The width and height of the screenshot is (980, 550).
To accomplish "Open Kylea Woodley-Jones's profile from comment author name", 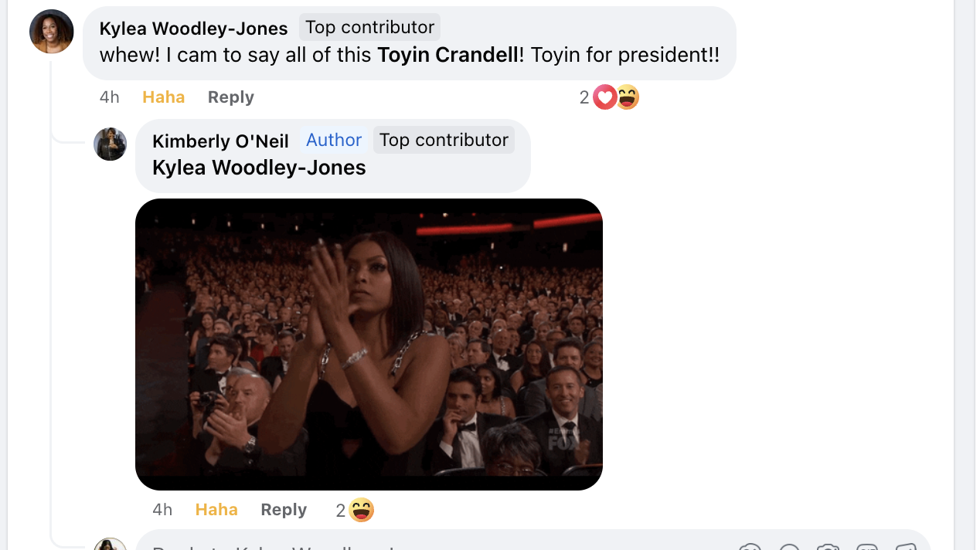I will pos(193,29).
